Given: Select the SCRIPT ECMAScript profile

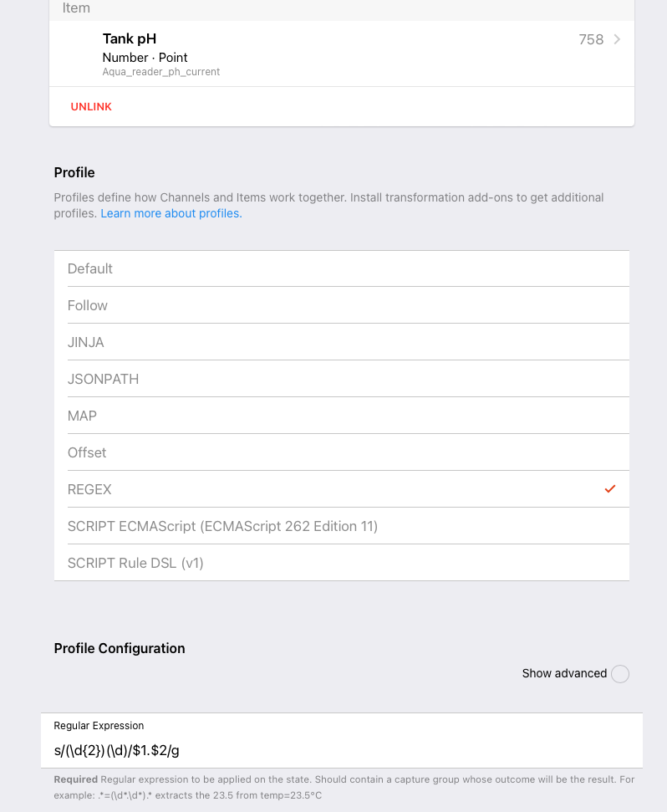Looking at the screenshot, I should 222,526.
